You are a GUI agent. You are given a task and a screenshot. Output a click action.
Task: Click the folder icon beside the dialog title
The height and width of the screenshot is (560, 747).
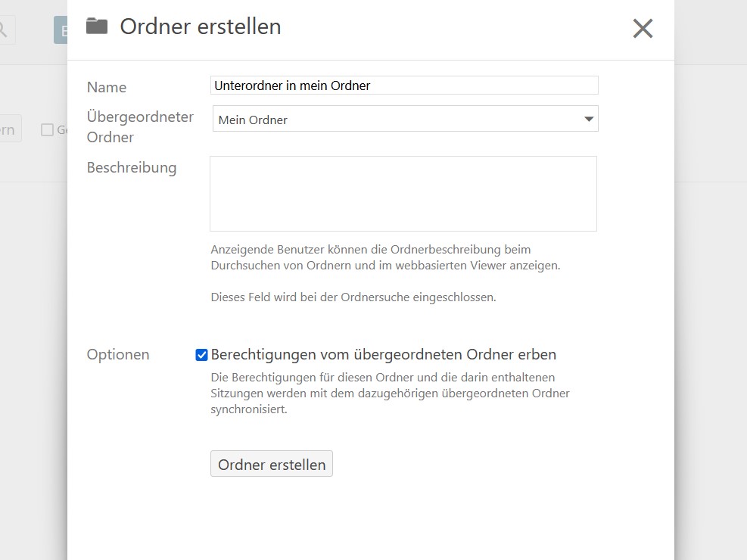(x=97, y=26)
